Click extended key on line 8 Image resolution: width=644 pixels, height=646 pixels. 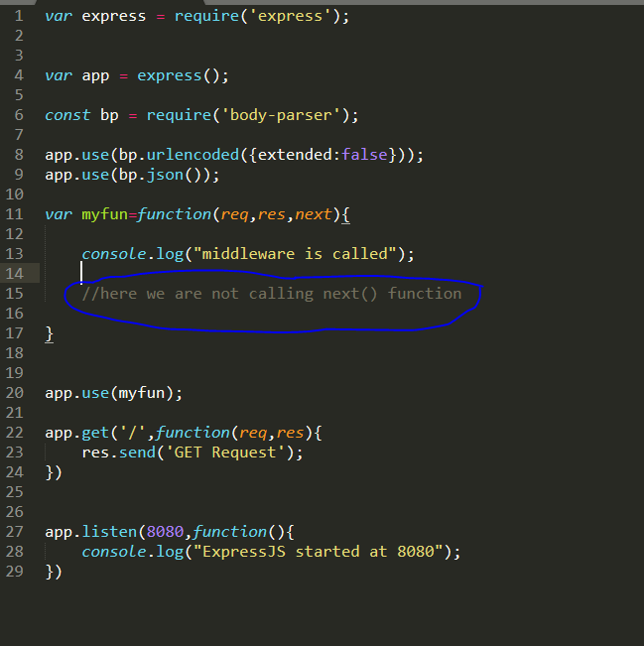pyautogui.click(x=295, y=155)
